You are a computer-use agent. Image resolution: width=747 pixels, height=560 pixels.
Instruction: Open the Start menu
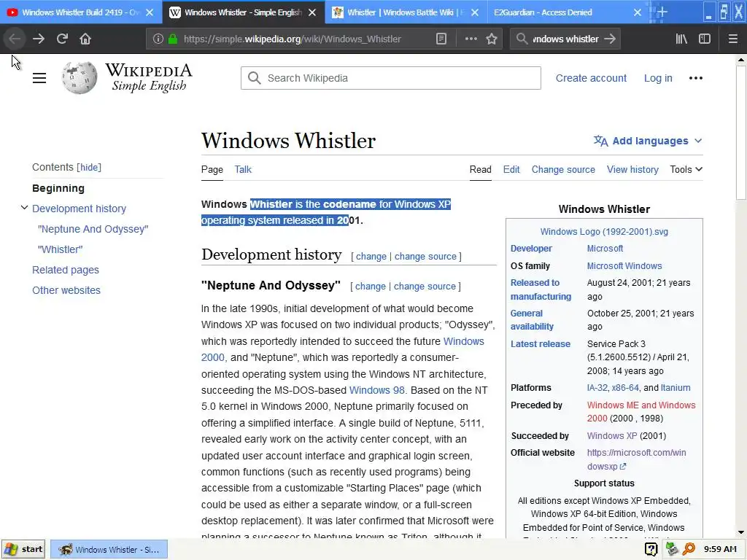24,550
